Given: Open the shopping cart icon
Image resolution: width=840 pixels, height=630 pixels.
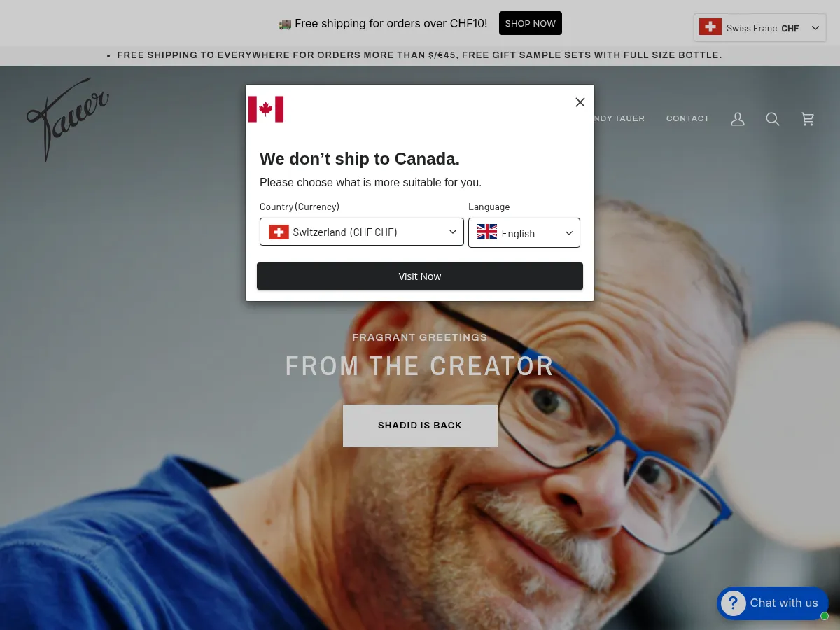Looking at the screenshot, I should pos(808,120).
